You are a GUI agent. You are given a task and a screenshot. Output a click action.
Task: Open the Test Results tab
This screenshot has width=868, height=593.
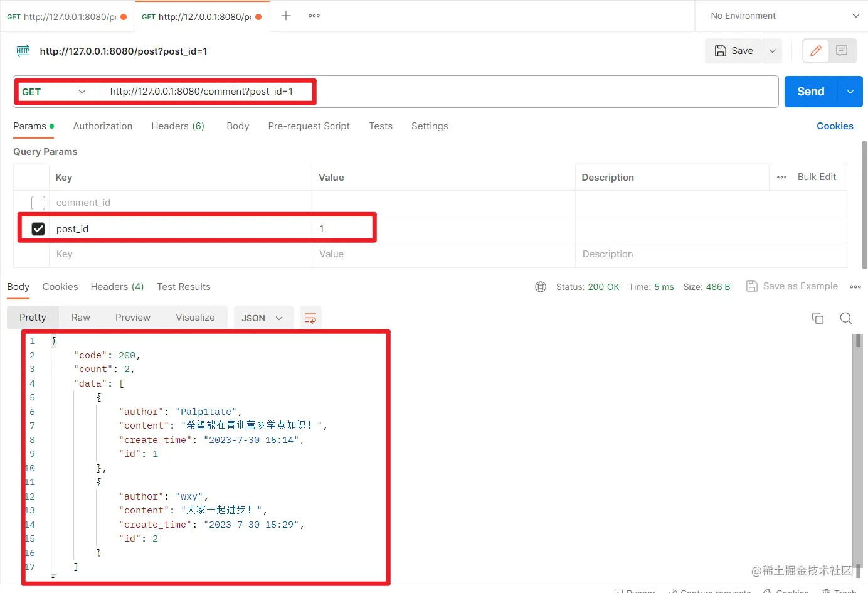point(184,287)
